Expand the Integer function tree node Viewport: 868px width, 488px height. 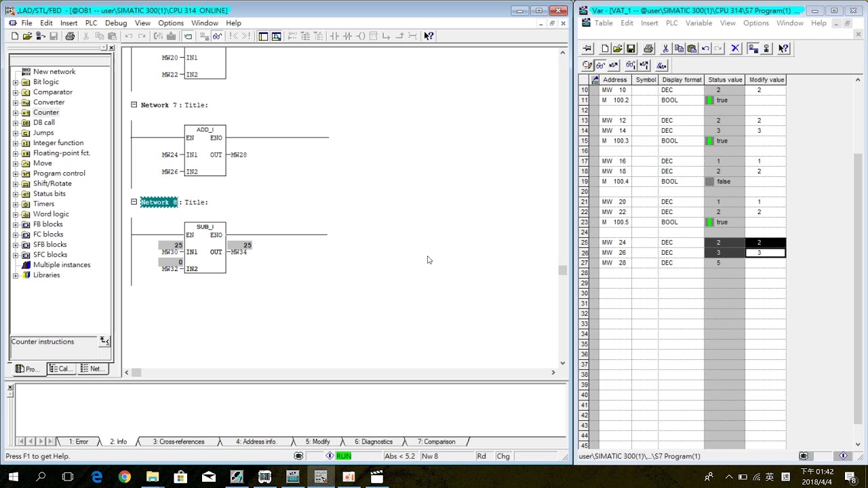[16, 143]
